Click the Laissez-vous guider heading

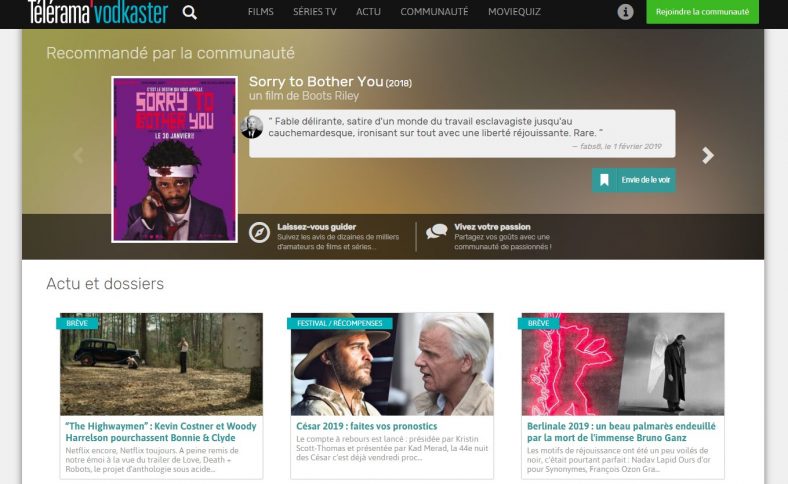pos(317,227)
